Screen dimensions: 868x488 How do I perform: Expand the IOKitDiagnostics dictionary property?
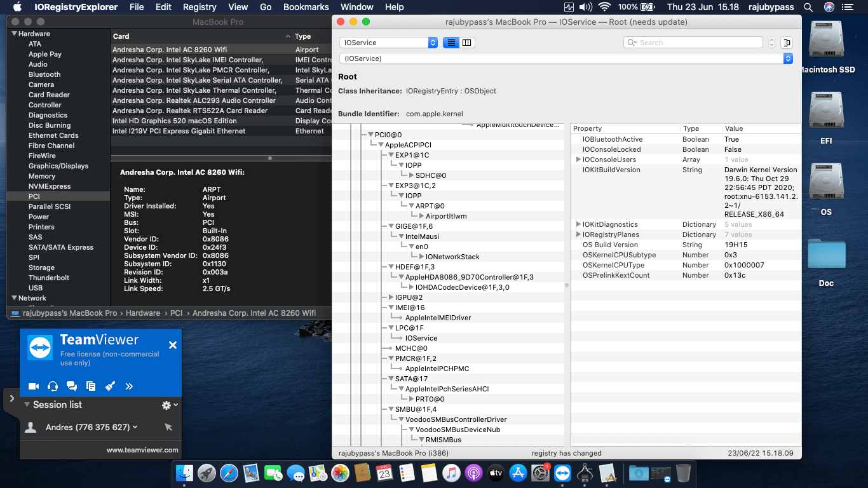coord(578,224)
